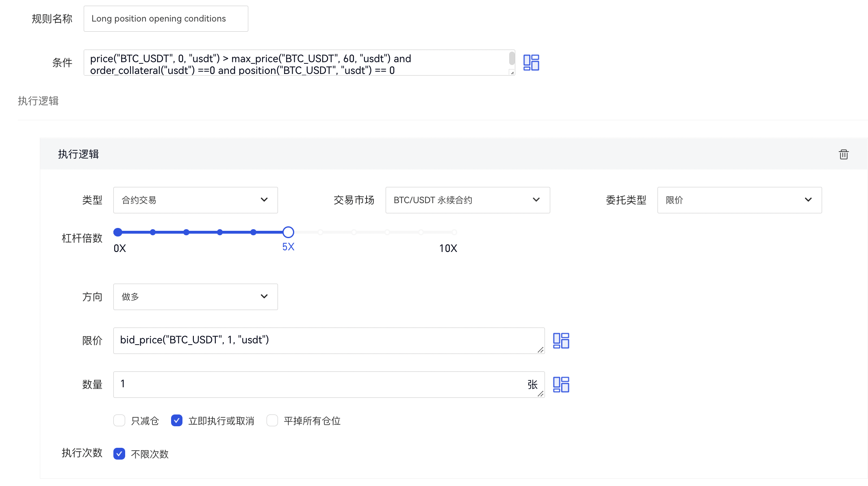Click the trash icon to delete 执行逻辑

[844, 154]
